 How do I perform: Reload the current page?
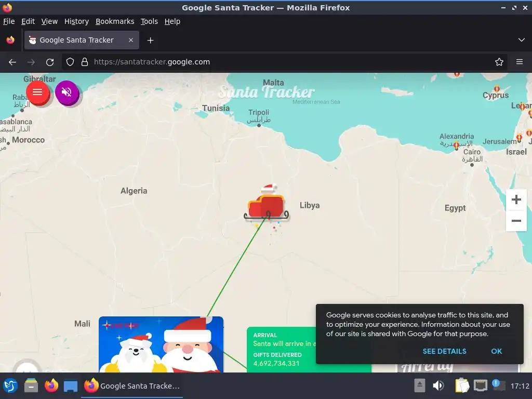coord(50,62)
